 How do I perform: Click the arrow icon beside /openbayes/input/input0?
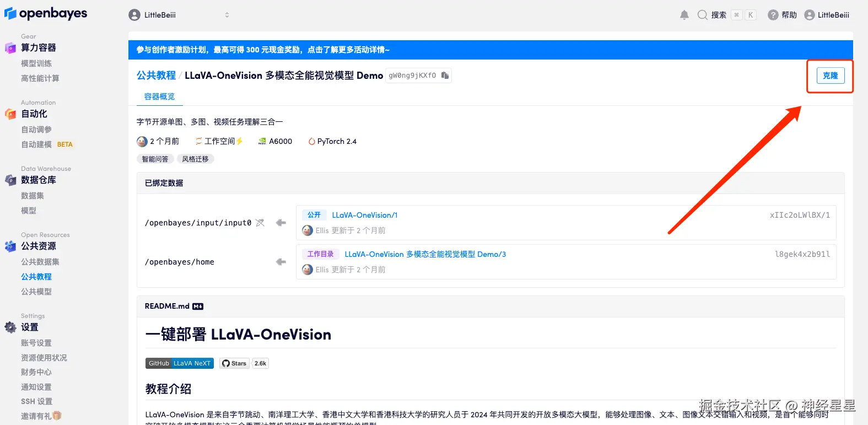(281, 223)
